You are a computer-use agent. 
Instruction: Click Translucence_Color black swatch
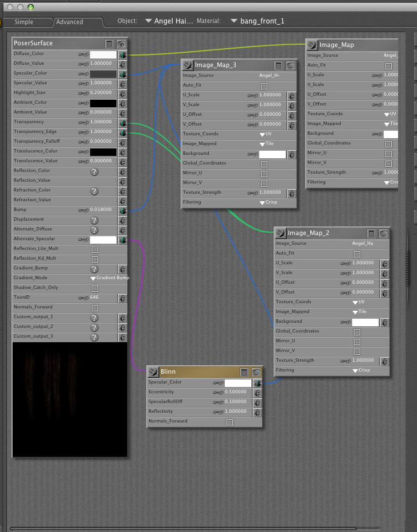point(103,152)
